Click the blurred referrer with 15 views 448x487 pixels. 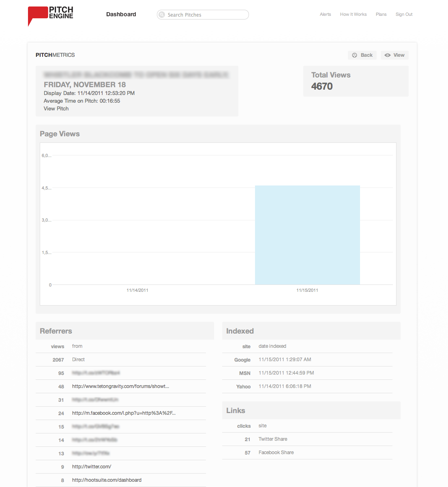tap(96, 427)
